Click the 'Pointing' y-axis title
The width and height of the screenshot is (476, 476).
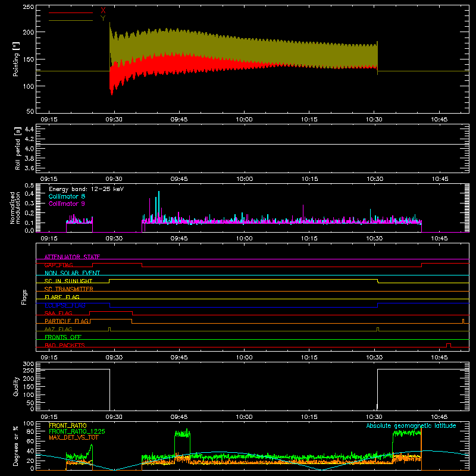(16, 59)
